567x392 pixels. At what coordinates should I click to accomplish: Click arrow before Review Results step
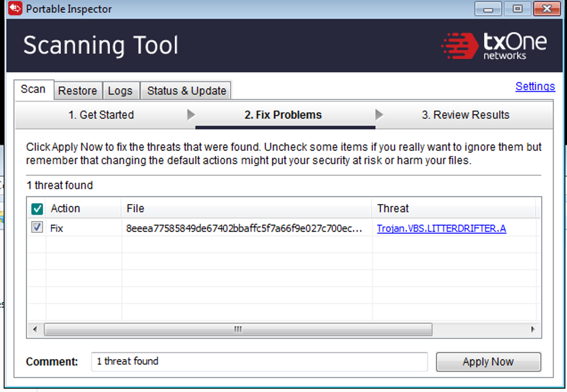[x=379, y=115]
